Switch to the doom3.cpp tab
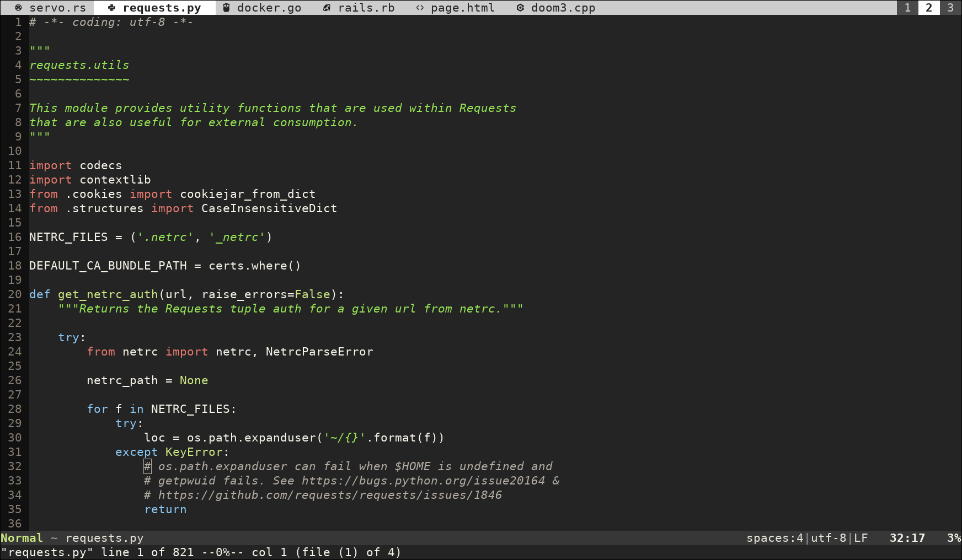The height and width of the screenshot is (560, 962). point(556,8)
